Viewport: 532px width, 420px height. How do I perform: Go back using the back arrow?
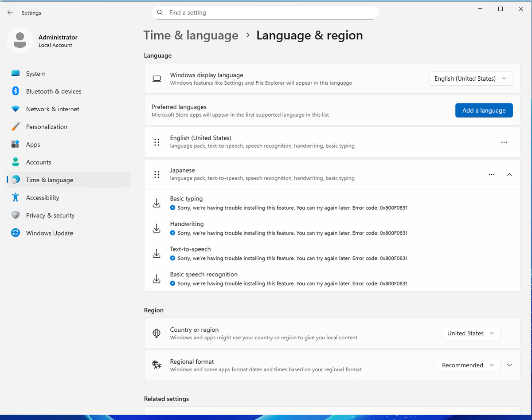[10, 12]
